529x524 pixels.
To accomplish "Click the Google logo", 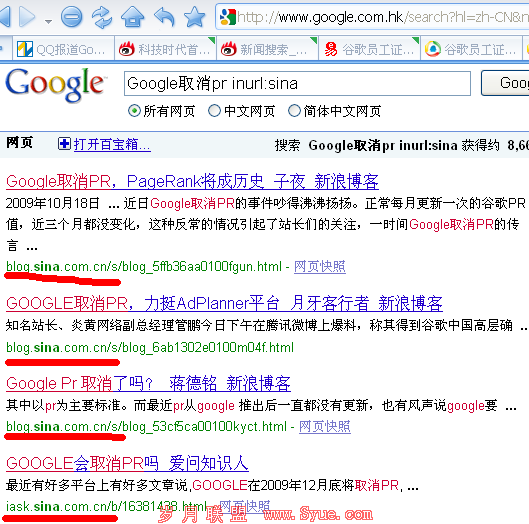I will click(x=55, y=84).
